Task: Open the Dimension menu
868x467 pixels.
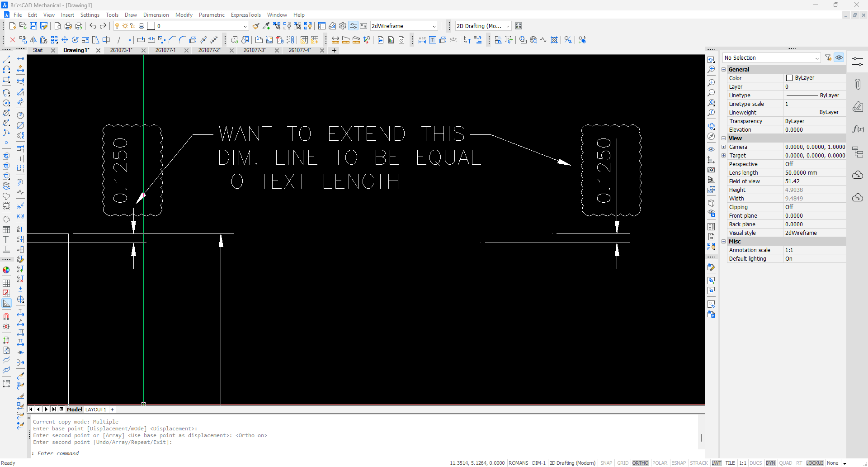Action: pos(156,14)
